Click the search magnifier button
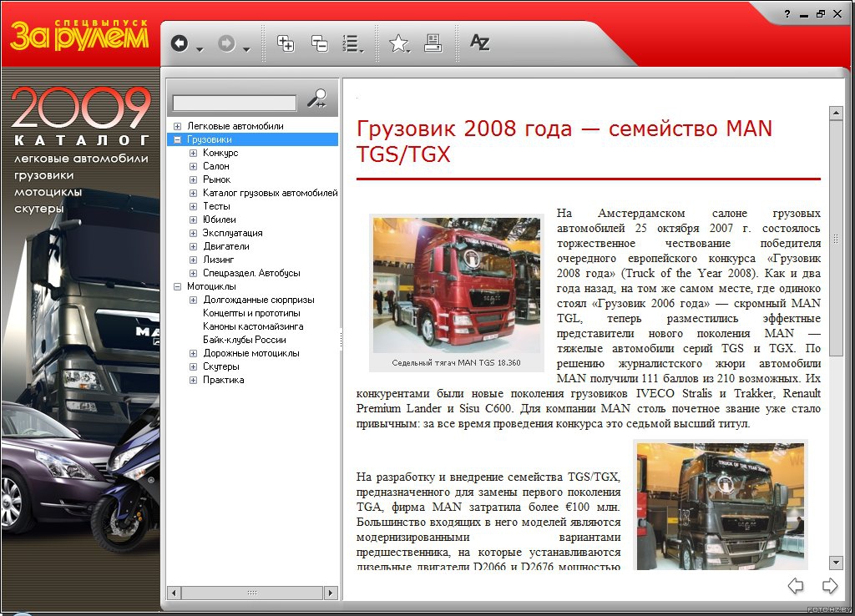This screenshot has width=855, height=616. (x=316, y=98)
